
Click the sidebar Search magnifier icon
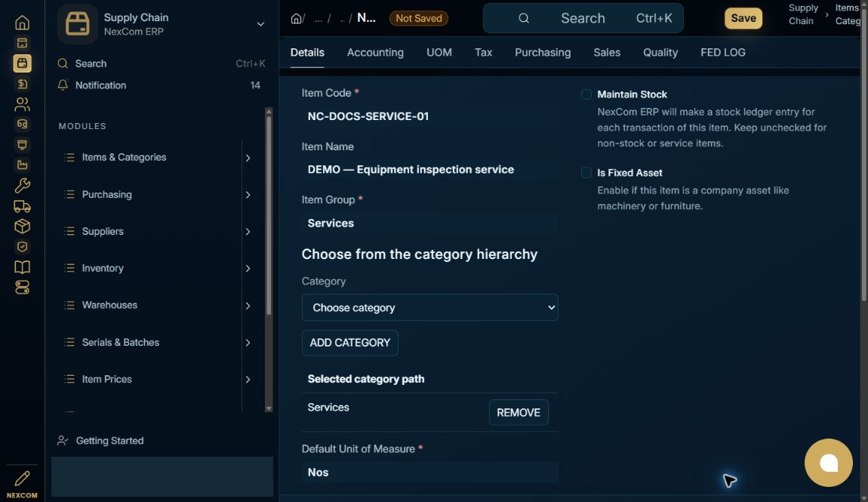coord(63,63)
